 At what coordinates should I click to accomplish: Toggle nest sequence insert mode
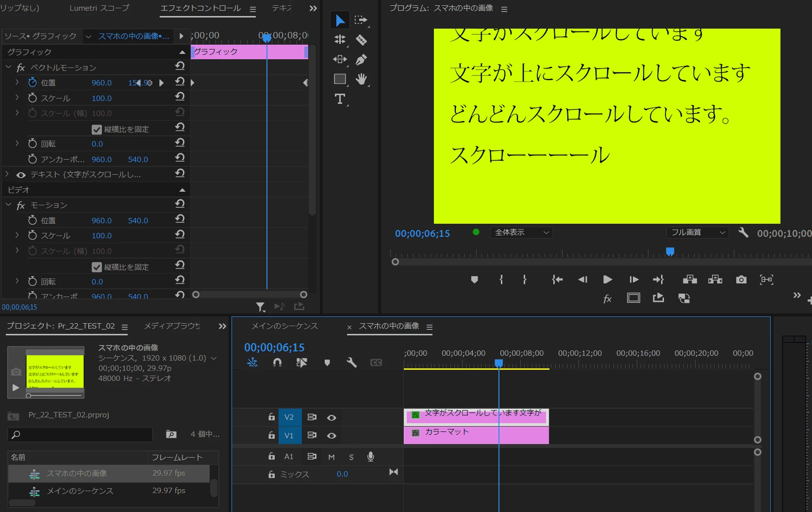252,363
